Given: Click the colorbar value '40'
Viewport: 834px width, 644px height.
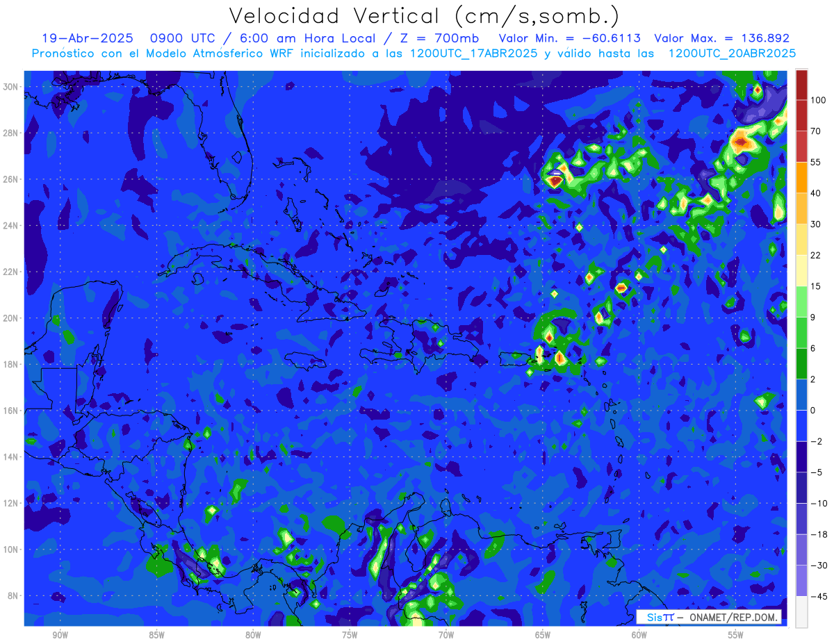Looking at the screenshot, I should pos(816,193).
